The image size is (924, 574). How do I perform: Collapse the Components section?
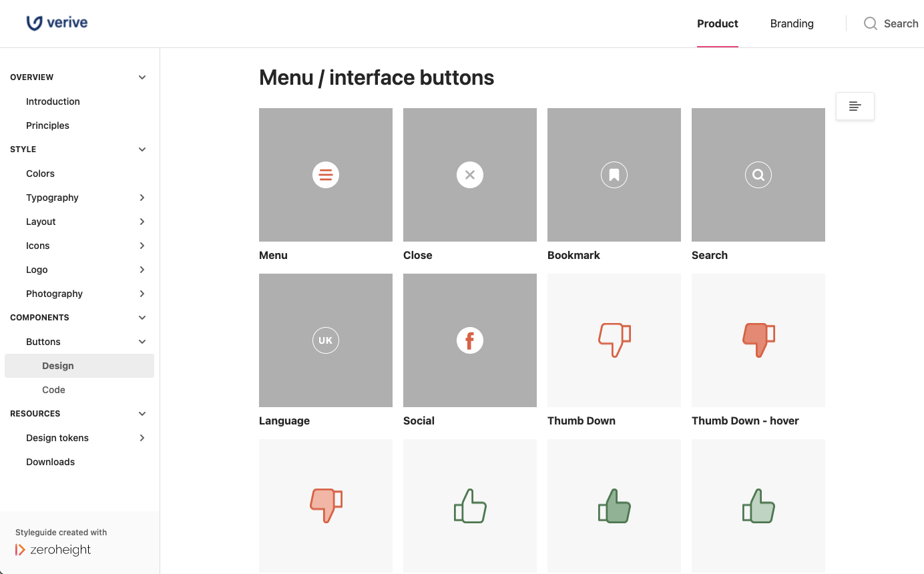142,318
